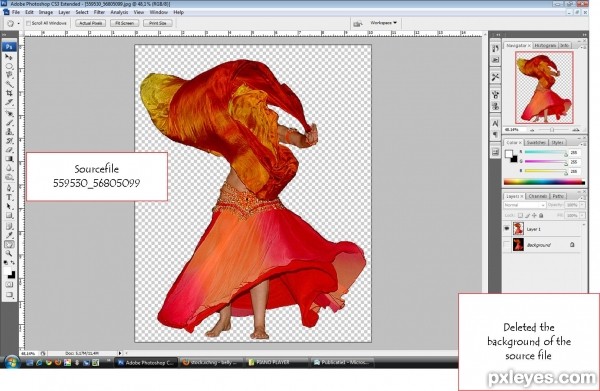Open Paragraph panel from collapsed dock

pyautogui.click(x=495, y=134)
